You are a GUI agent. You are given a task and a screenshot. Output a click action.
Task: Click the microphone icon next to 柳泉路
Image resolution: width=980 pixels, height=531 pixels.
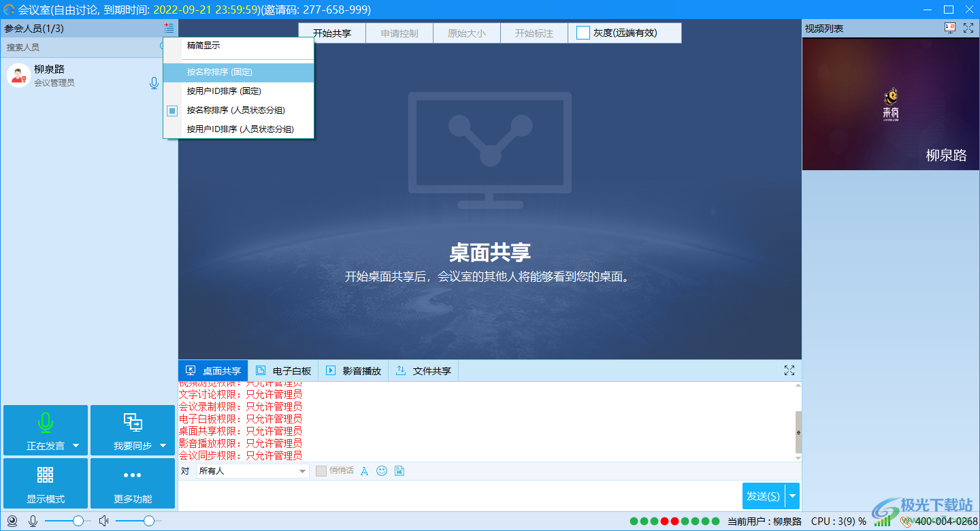154,82
